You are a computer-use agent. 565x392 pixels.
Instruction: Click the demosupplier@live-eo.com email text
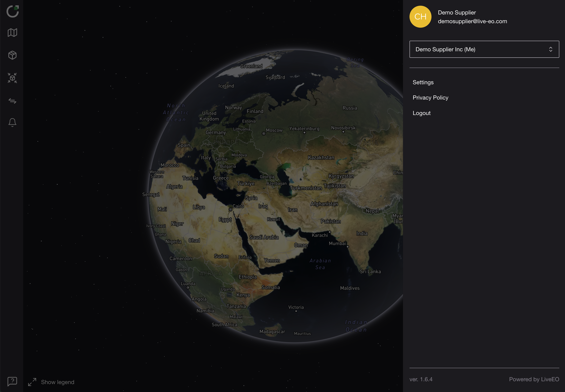[x=472, y=21]
